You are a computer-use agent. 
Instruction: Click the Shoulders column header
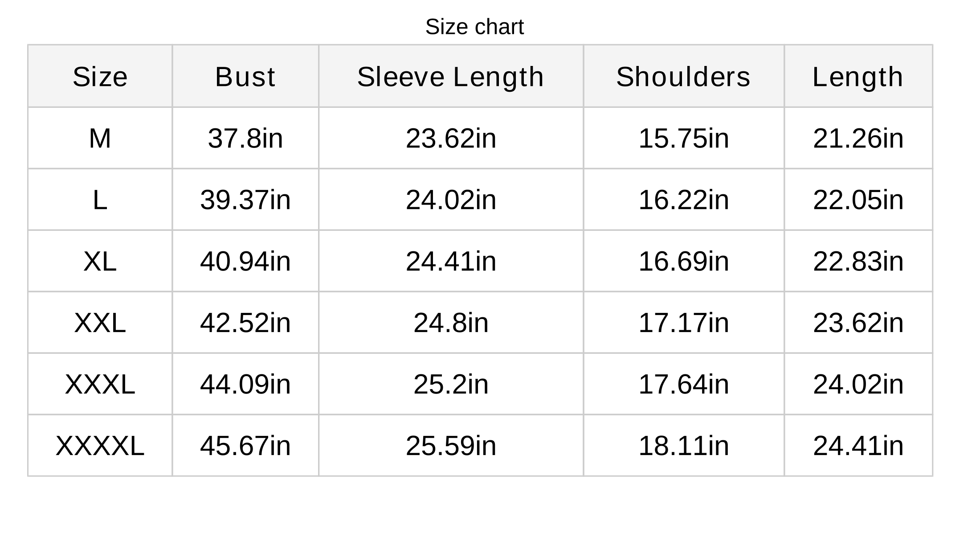(x=683, y=77)
